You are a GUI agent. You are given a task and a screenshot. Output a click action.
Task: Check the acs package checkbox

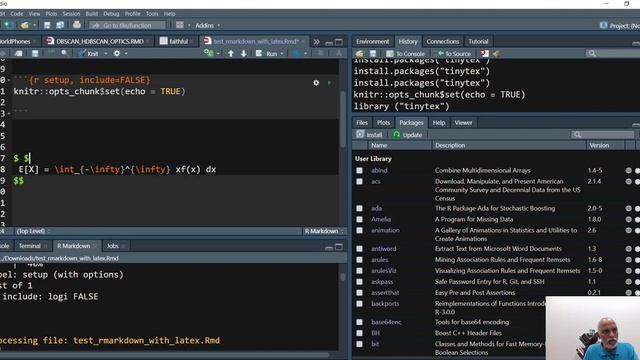pos(359,182)
